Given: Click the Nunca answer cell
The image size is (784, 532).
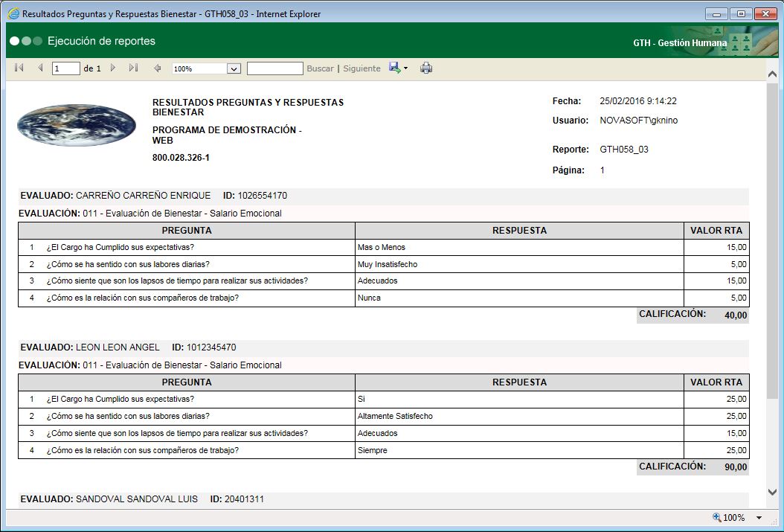Looking at the screenshot, I should (x=519, y=298).
